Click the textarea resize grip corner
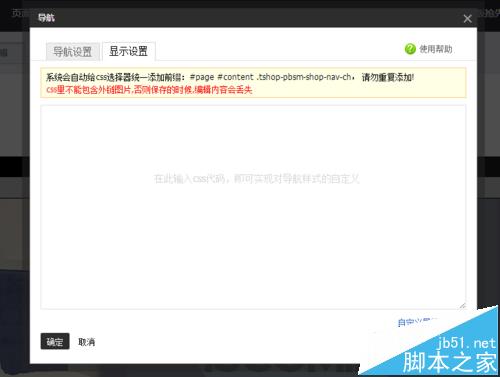This screenshot has height=377, width=500. click(462, 306)
